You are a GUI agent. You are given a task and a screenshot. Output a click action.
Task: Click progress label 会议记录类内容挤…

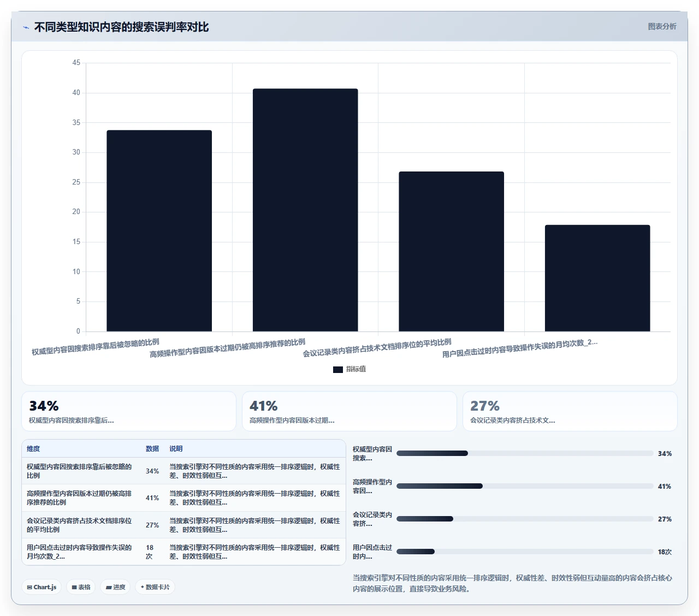[372, 519]
